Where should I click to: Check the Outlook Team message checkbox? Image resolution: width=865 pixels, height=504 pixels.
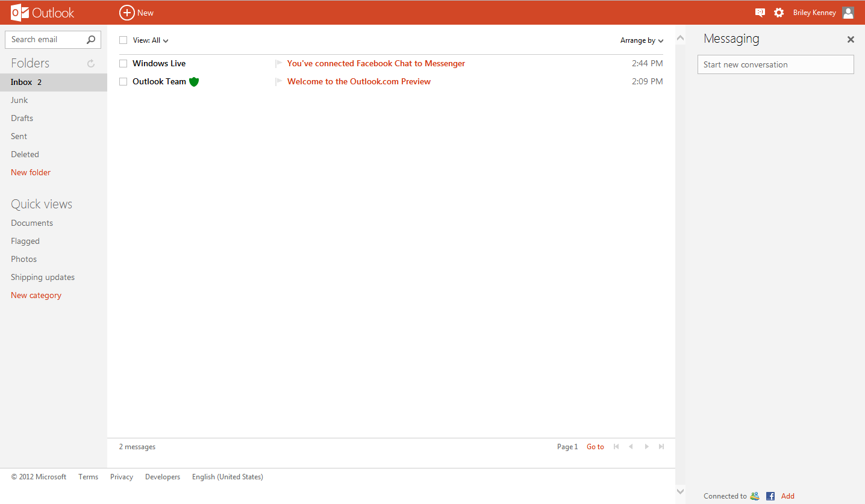pyautogui.click(x=123, y=82)
